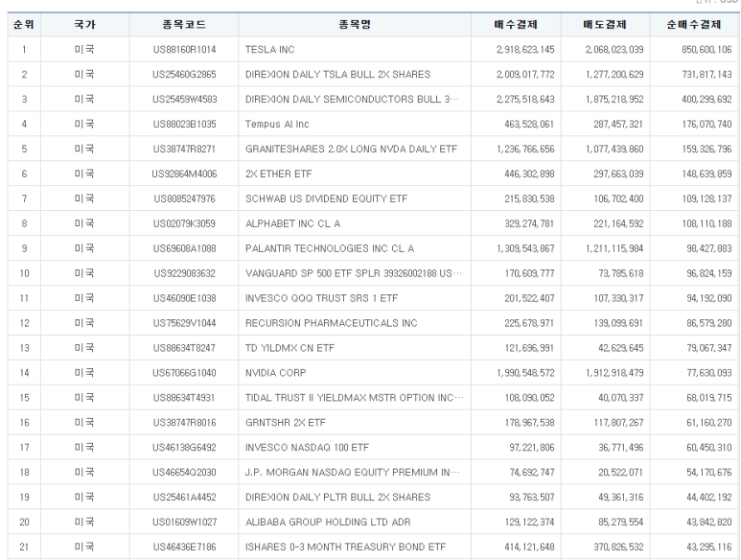
Task: Select the GRNTSHR 2X ETF name
Action: [x=286, y=423]
